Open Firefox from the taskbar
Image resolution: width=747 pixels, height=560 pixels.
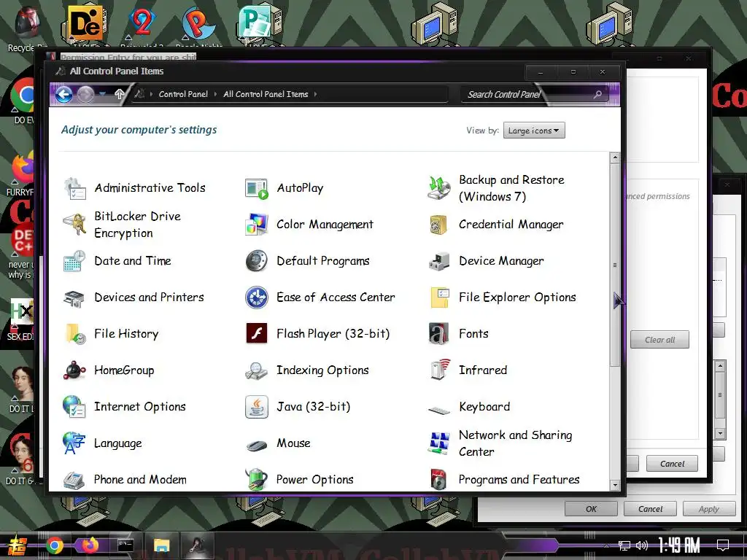(90, 545)
